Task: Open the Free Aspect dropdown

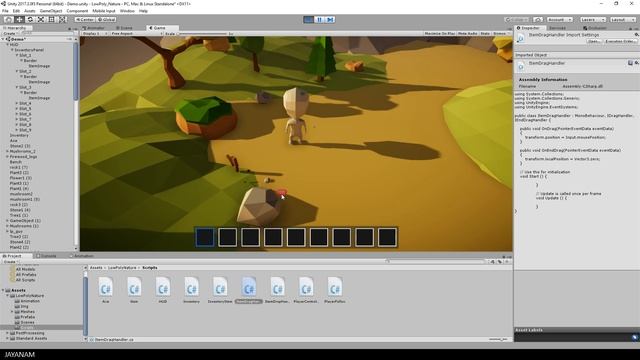Action: (x=136, y=33)
